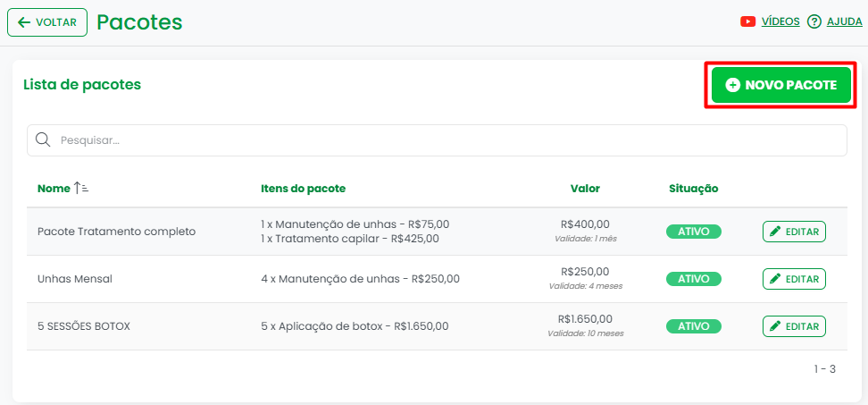Click the plus icon on Novo Pacote
The height and width of the screenshot is (405, 868).
click(732, 86)
